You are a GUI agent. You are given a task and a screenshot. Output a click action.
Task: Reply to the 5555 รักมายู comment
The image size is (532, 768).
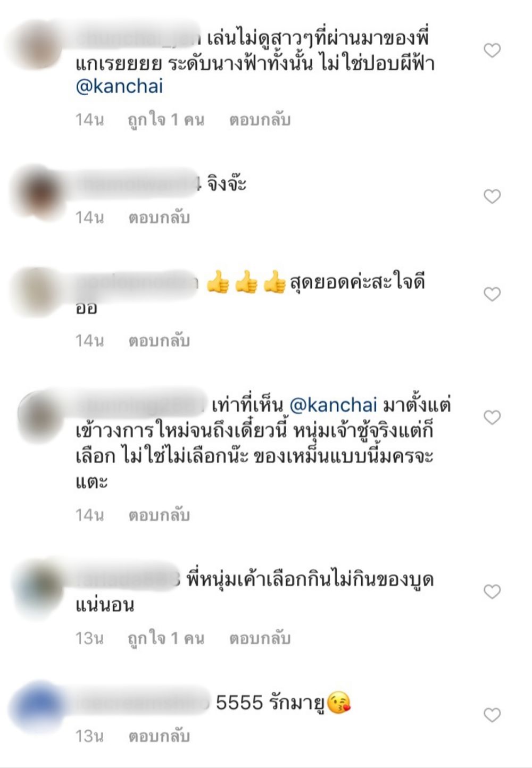point(159,736)
